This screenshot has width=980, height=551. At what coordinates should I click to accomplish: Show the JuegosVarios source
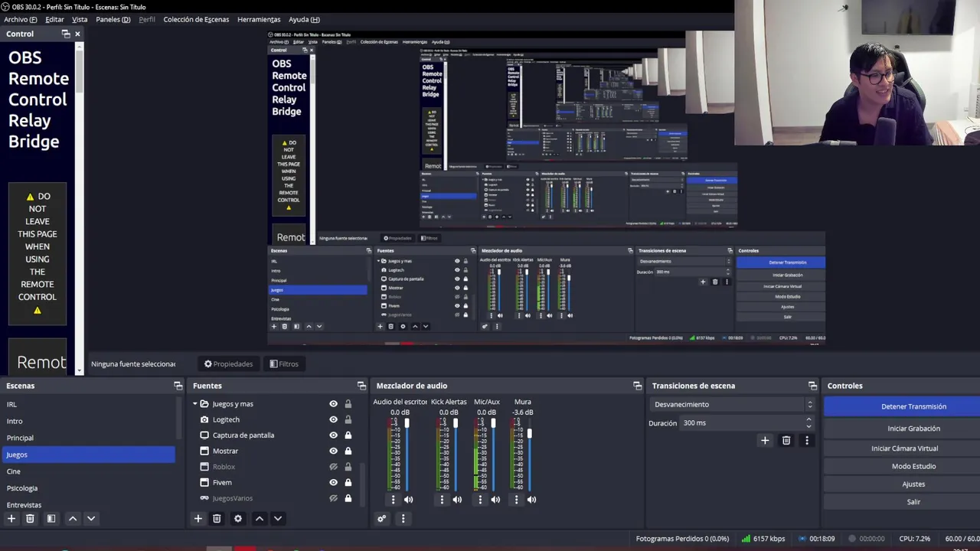click(x=333, y=498)
